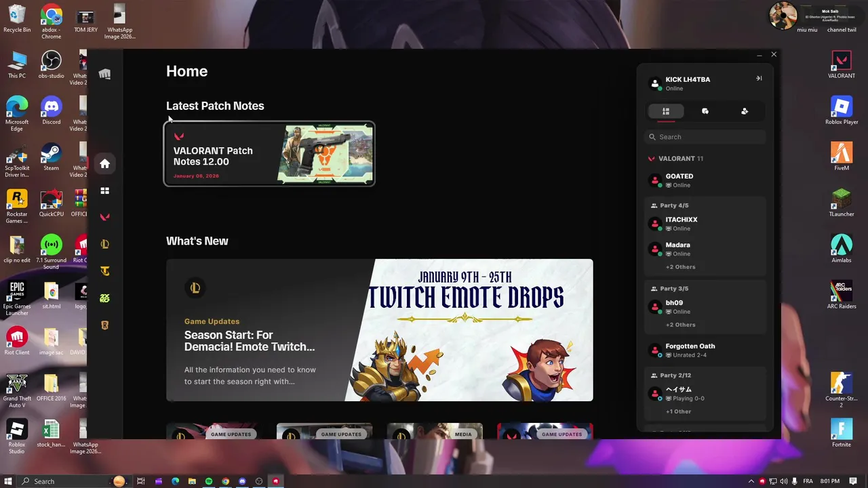
Task: Select the Teamfight Tactics sidebar icon
Action: 104,271
